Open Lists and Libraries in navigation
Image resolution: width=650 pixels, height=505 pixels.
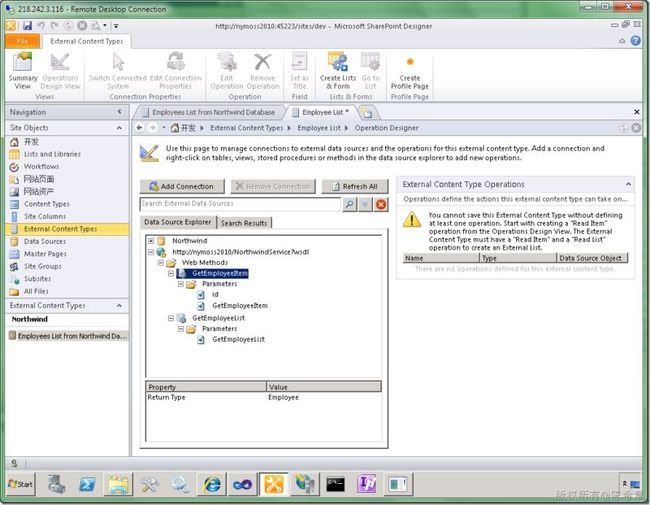tap(52, 154)
